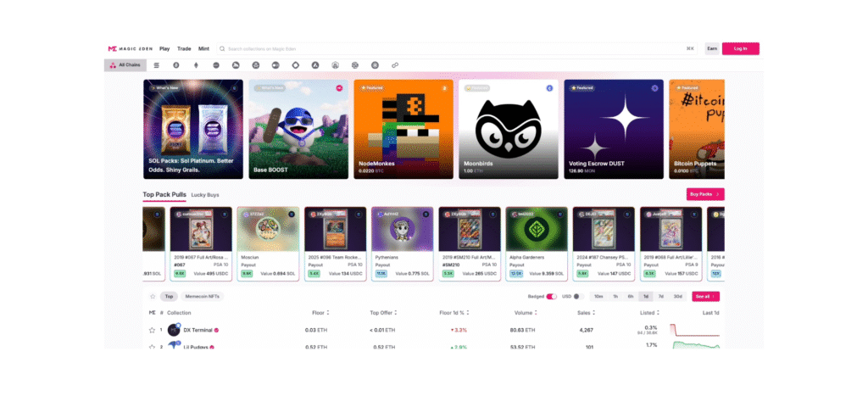Click the Magic Eden logo

pyautogui.click(x=131, y=49)
